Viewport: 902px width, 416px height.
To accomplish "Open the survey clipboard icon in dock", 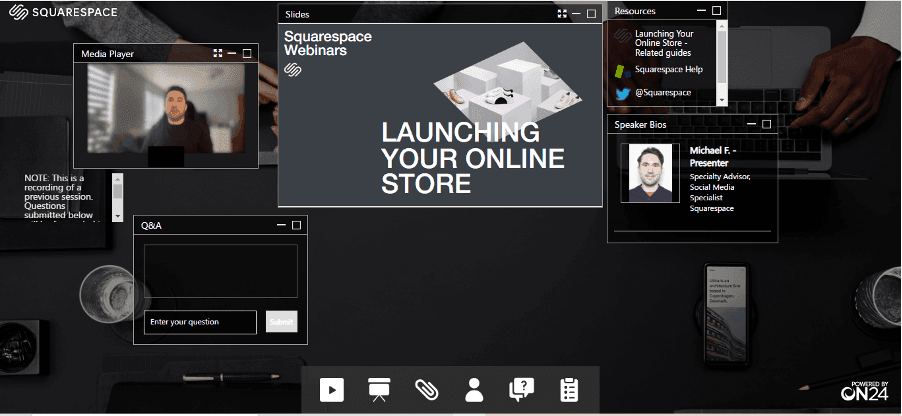I will pos(569,390).
